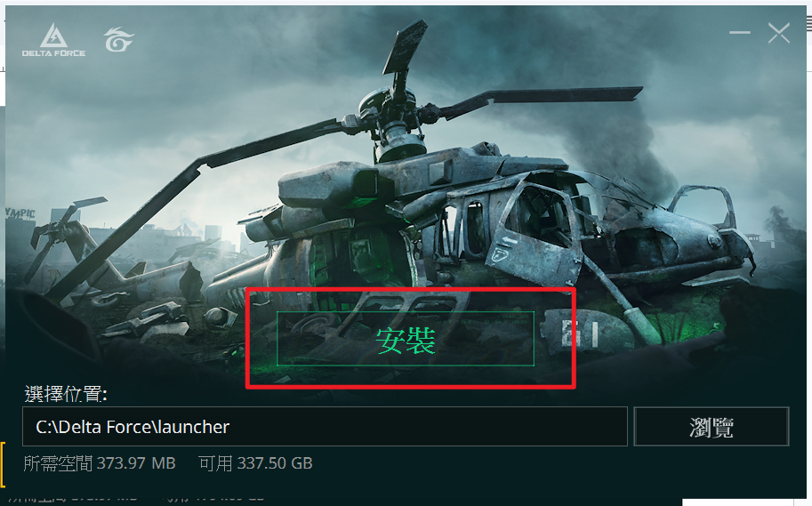Minimize the Delta Force installer window
The height and width of the screenshot is (506, 812).
(739, 33)
